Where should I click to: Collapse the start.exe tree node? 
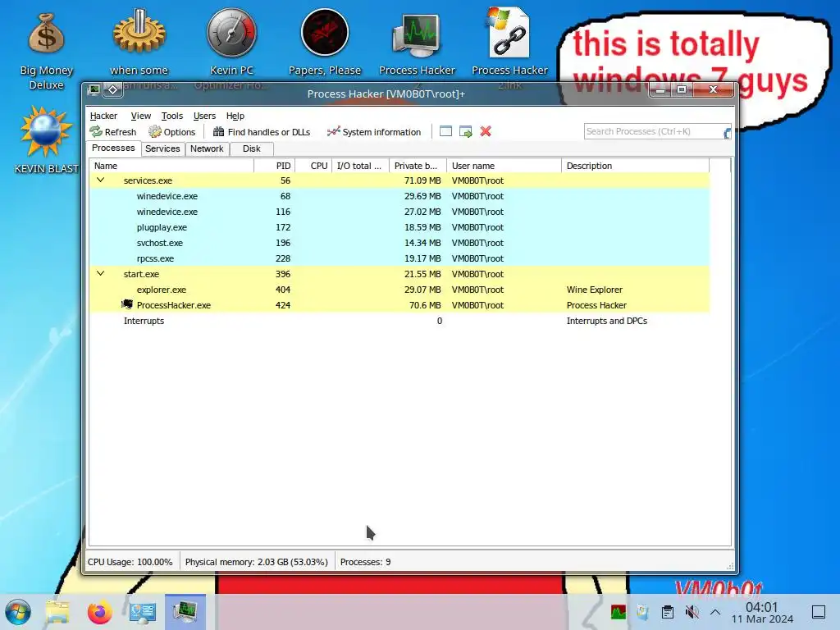(x=100, y=273)
